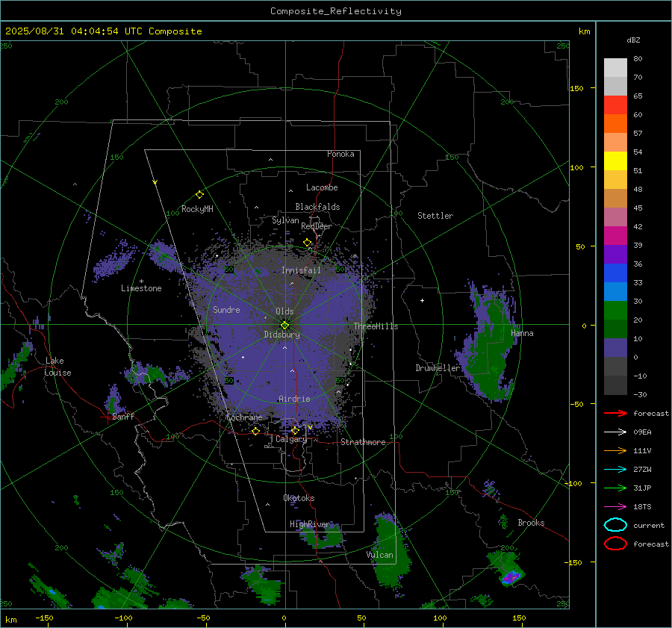Click the Airdrie city label
The width and height of the screenshot is (672, 628).
(x=294, y=399)
